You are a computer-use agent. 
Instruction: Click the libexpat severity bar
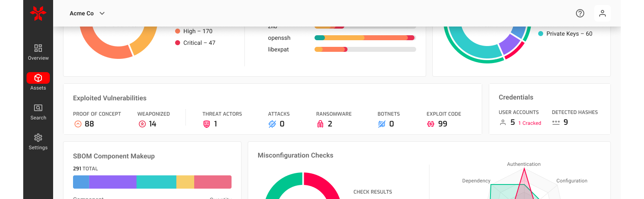click(365, 49)
